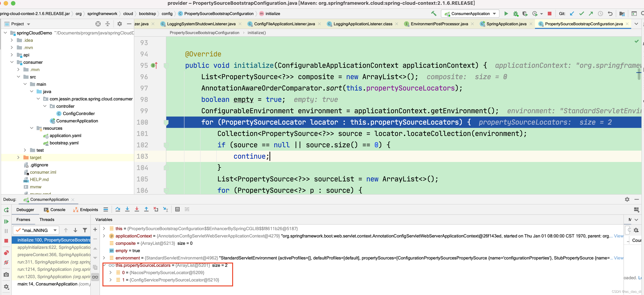
Task: Click the Build Project hammer icon
Action: point(434,14)
